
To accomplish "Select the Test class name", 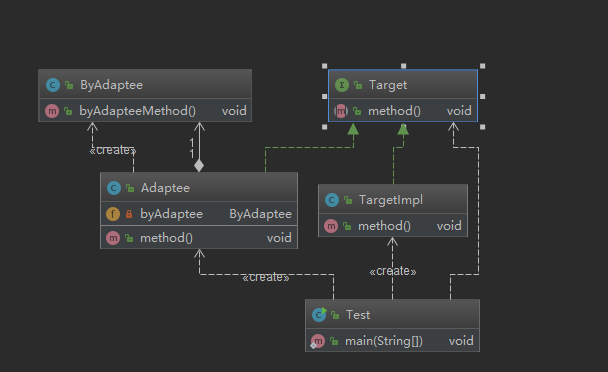I will (x=358, y=315).
